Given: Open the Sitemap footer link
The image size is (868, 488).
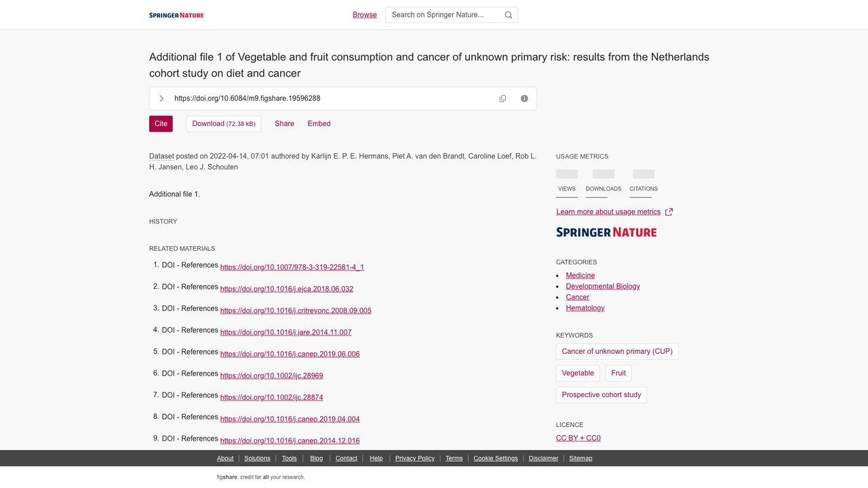Looking at the screenshot, I should click(x=580, y=458).
